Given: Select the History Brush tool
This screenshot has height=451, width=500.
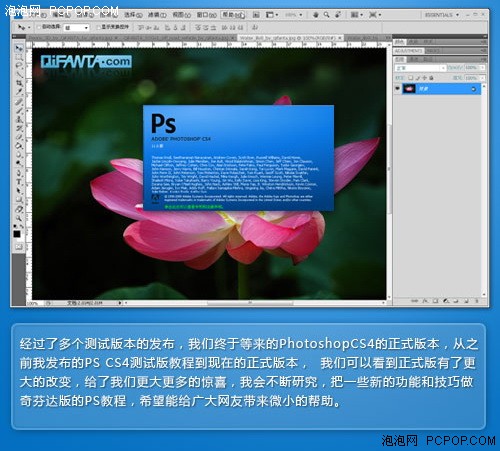Looking at the screenshot, I should [19, 128].
